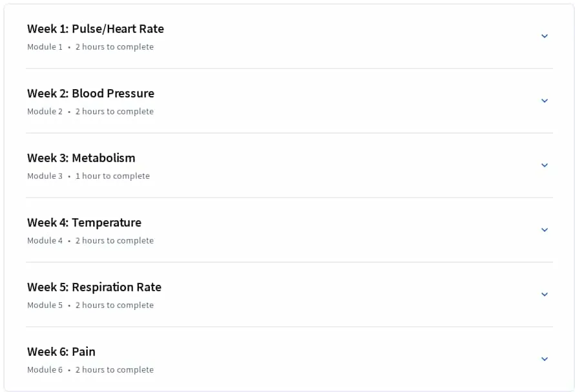Expand Week 1 Pulse/Heart Rate chevron

(x=545, y=36)
